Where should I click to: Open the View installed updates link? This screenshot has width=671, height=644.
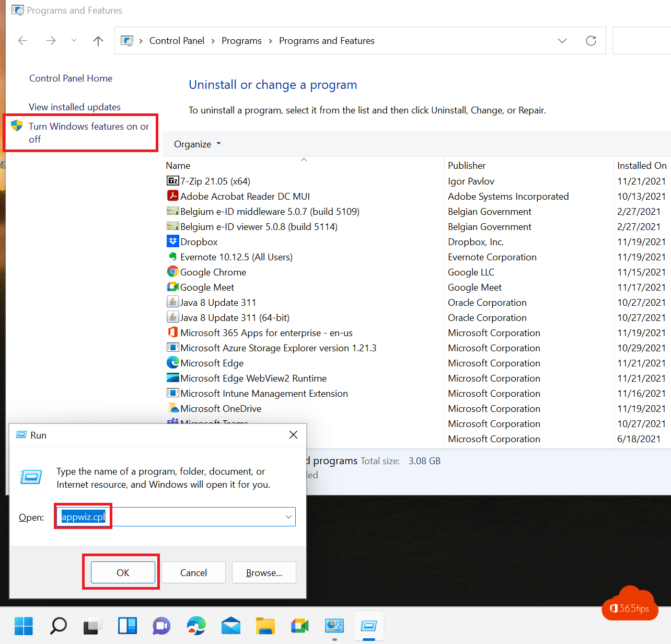[x=75, y=107]
